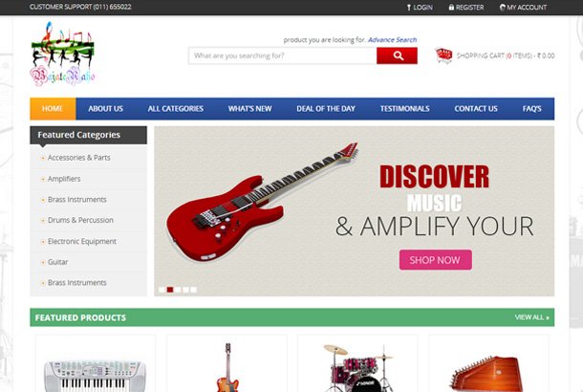Open the My Account icon
Screen dimensions: 583x392
point(503,7)
